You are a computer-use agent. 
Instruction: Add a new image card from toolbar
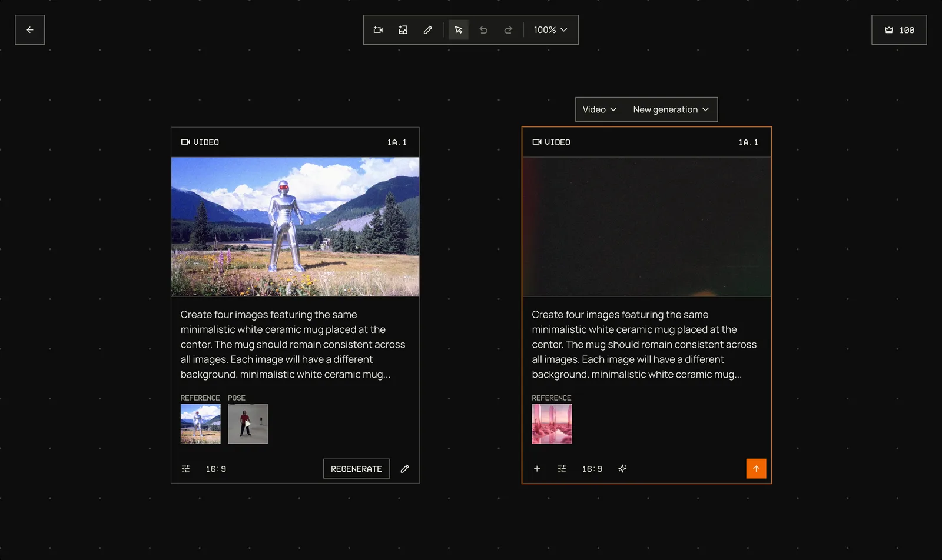point(403,30)
